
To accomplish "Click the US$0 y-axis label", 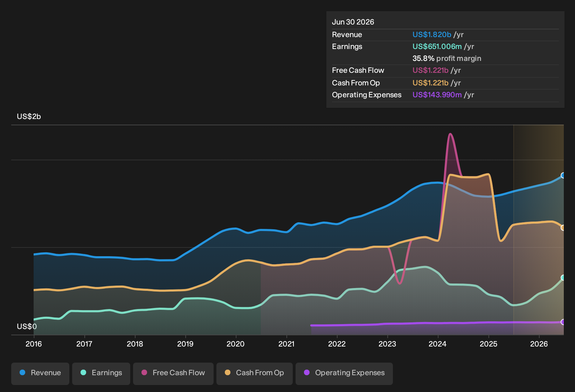I will 27,327.
